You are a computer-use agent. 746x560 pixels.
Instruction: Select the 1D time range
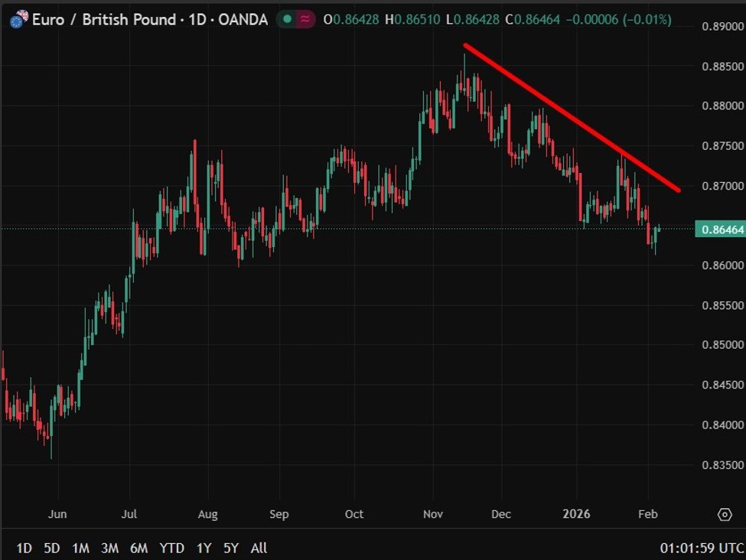pyautogui.click(x=24, y=548)
